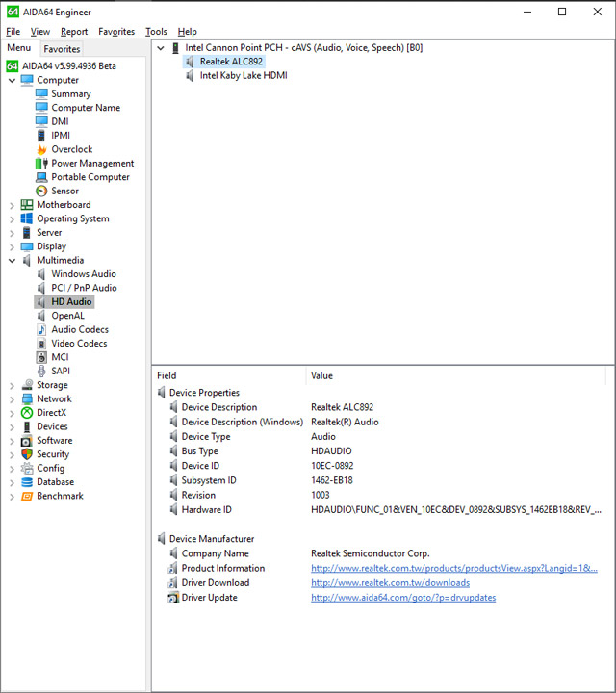Open the Help menu
The height and width of the screenshot is (693, 616).
(188, 32)
